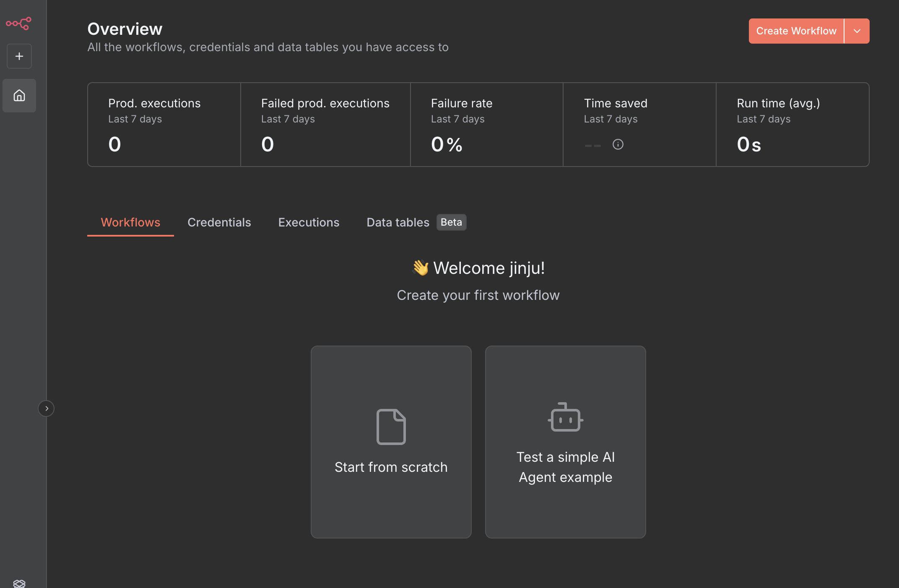This screenshot has width=899, height=588.
Task: Click the AI robot agent icon
Action: tap(565, 417)
